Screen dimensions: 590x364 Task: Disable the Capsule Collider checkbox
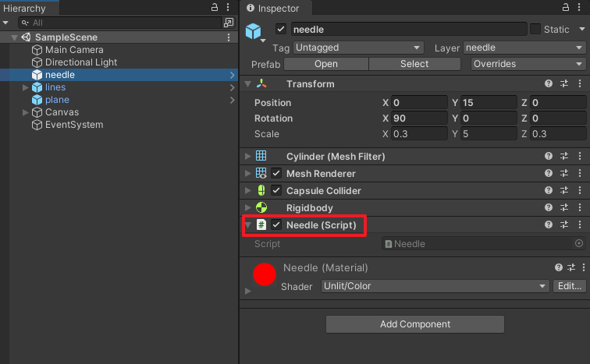coord(276,190)
